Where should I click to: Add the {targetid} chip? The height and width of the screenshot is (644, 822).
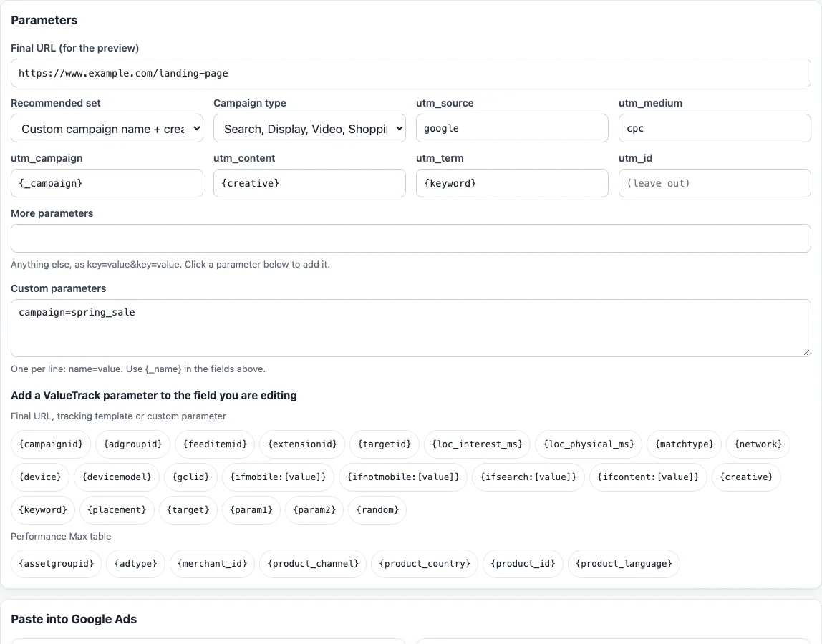click(385, 444)
